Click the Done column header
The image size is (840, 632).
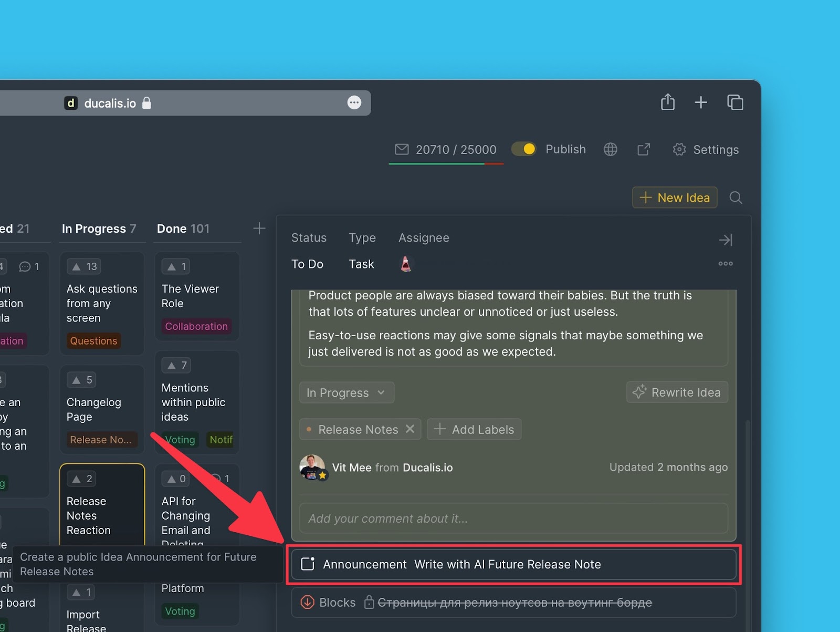[183, 229]
